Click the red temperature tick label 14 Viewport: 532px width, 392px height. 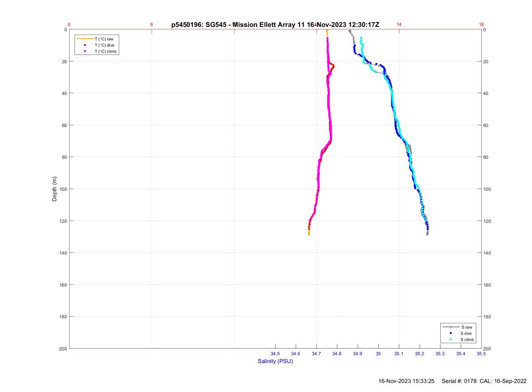399,25
